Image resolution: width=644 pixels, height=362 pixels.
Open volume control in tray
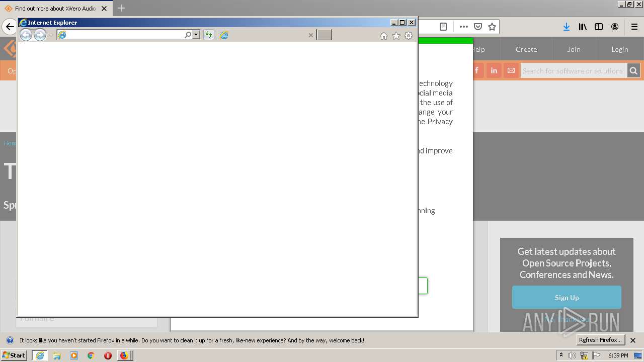pyautogui.click(x=572, y=355)
